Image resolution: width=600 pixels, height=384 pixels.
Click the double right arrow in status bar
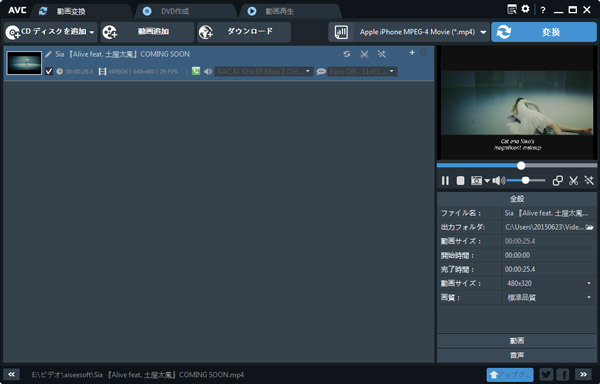583,374
